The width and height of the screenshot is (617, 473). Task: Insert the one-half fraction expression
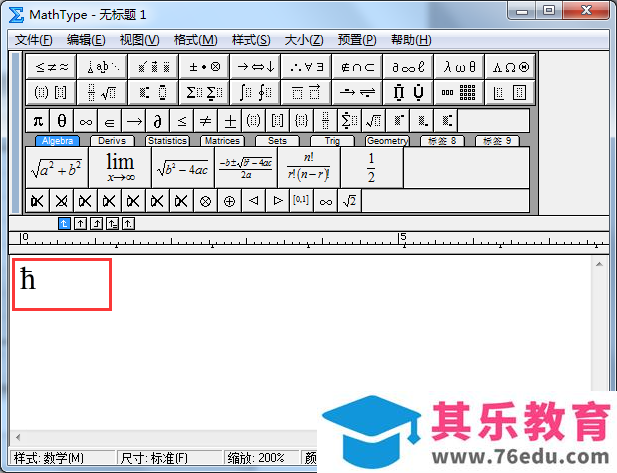pos(372,168)
